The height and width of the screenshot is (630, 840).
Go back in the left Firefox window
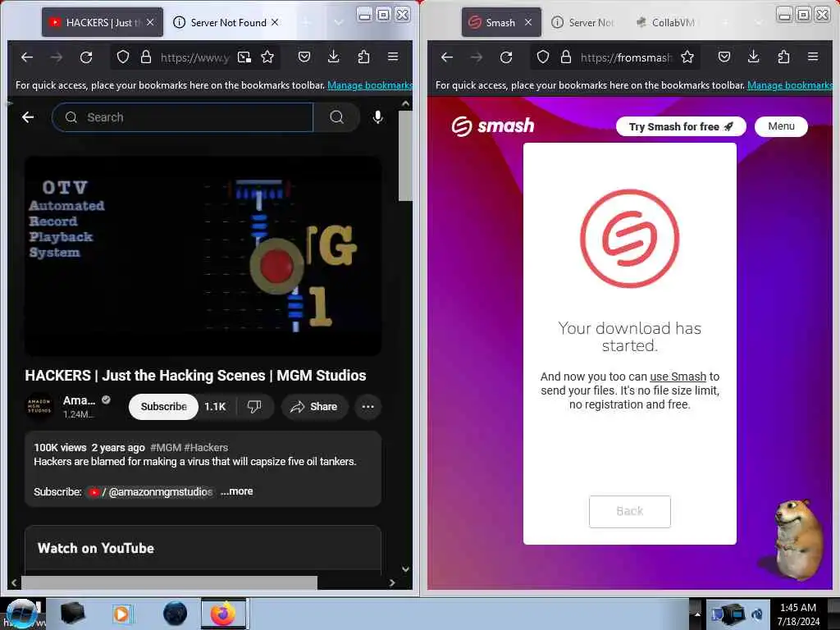(27, 57)
